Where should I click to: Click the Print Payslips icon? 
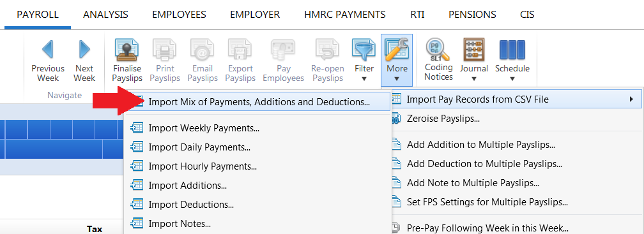point(165,50)
